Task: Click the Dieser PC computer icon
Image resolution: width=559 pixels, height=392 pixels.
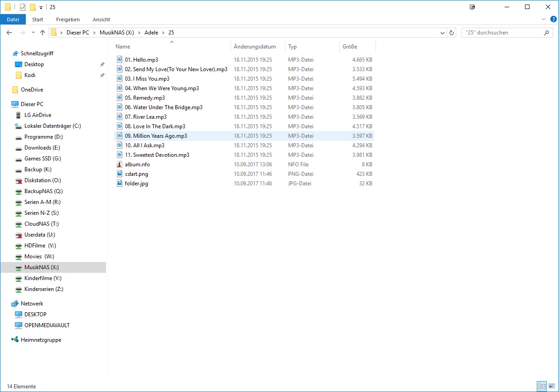Action: [x=15, y=104]
